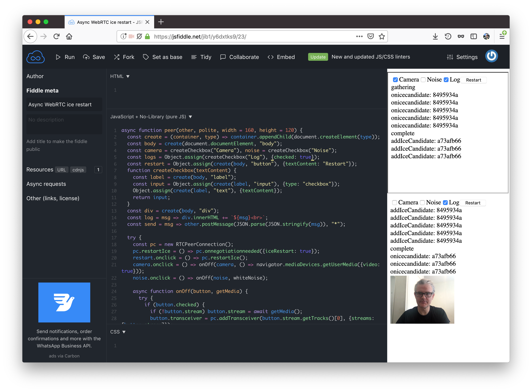The width and height of the screenshot is (532, 392).
Task: Bookmark this page with star
Action: pyautogui.click(x=382, y=36)
